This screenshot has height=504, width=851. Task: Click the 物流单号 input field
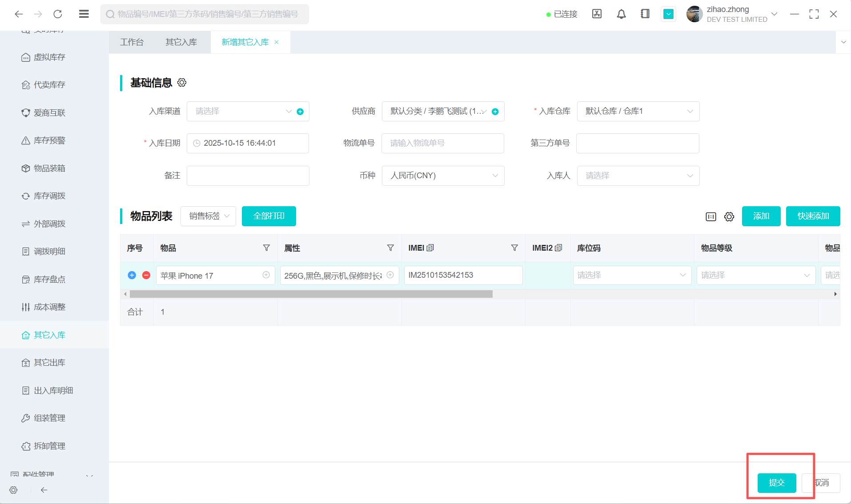tap(442, 143)
